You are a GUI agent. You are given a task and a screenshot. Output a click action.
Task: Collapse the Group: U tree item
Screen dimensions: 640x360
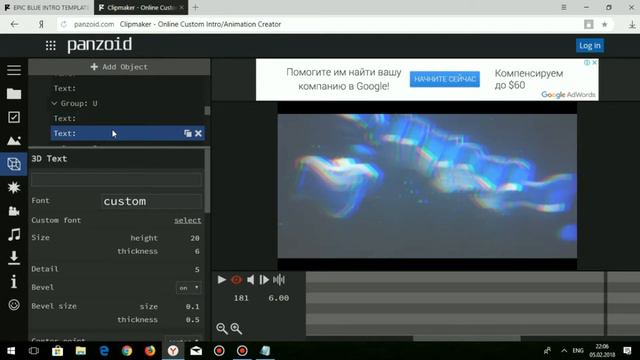54,104
